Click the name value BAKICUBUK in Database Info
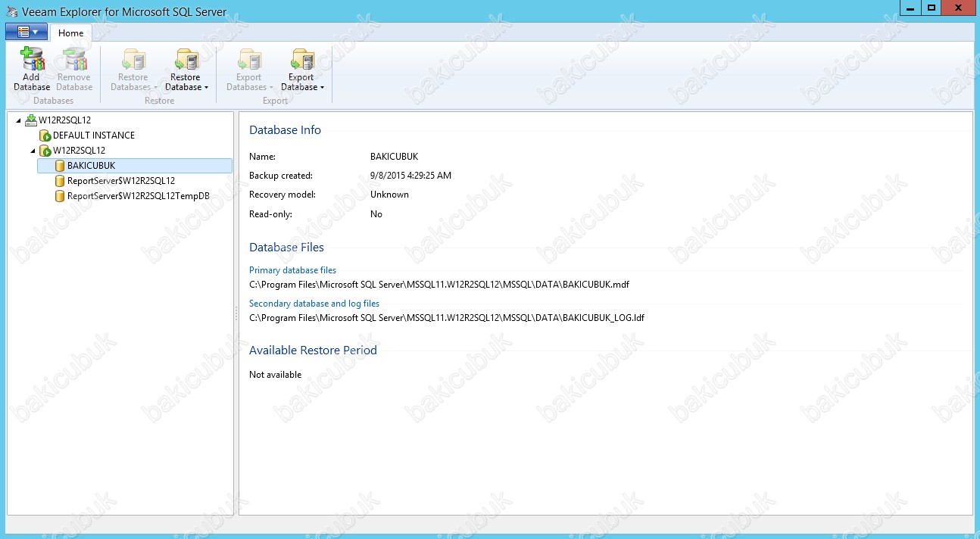The width and height of the screenshot is (980, 539). point(394,157)
